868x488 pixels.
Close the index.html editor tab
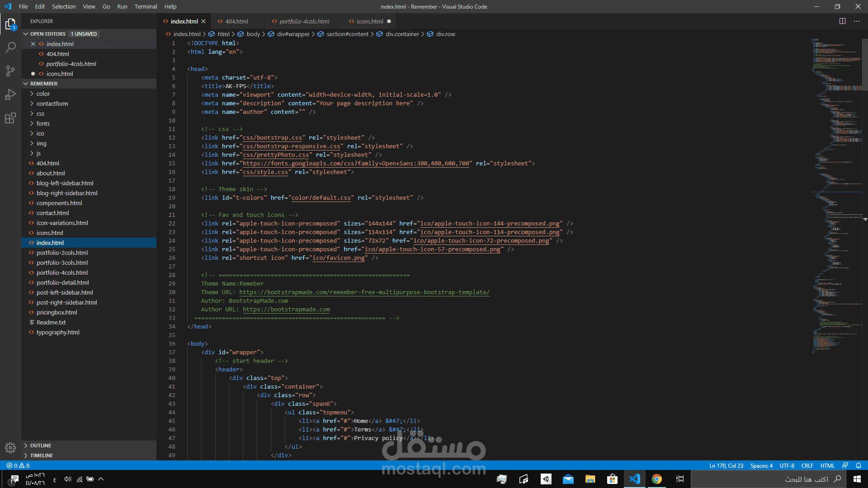203,21
